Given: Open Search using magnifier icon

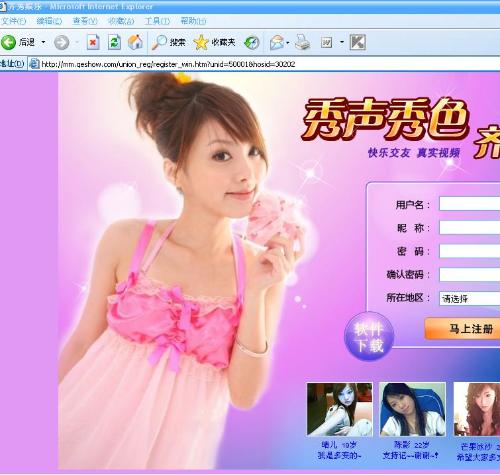Looking at the screenshot, I should tap(160, 42).
